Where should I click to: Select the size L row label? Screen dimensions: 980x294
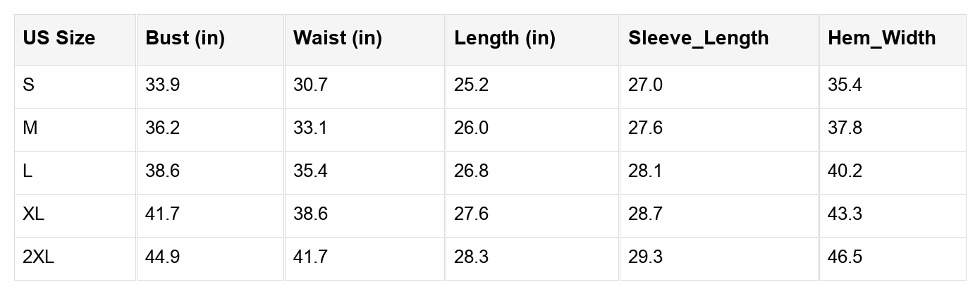(27, 171)
